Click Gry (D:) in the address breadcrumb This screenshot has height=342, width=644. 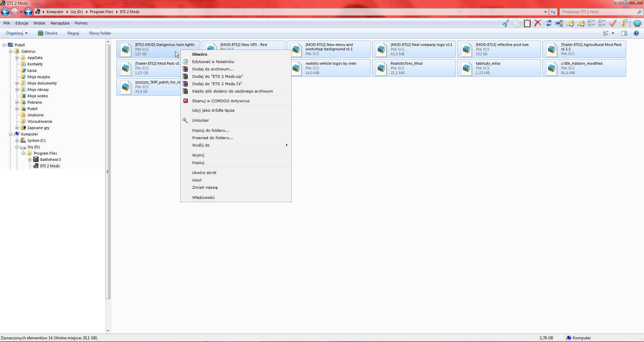[76, 12]
